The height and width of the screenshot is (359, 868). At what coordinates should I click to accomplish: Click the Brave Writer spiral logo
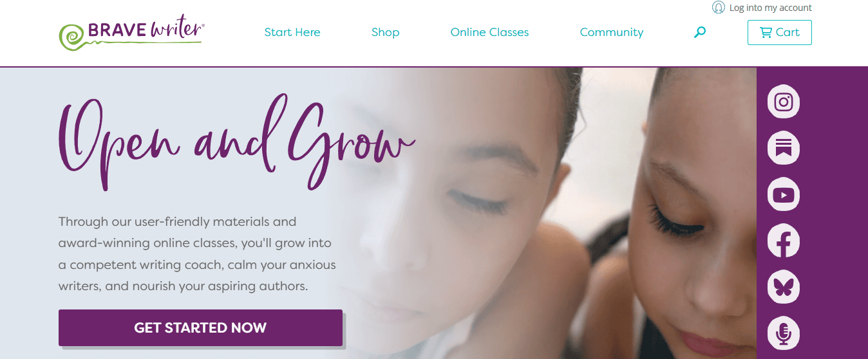72,35
